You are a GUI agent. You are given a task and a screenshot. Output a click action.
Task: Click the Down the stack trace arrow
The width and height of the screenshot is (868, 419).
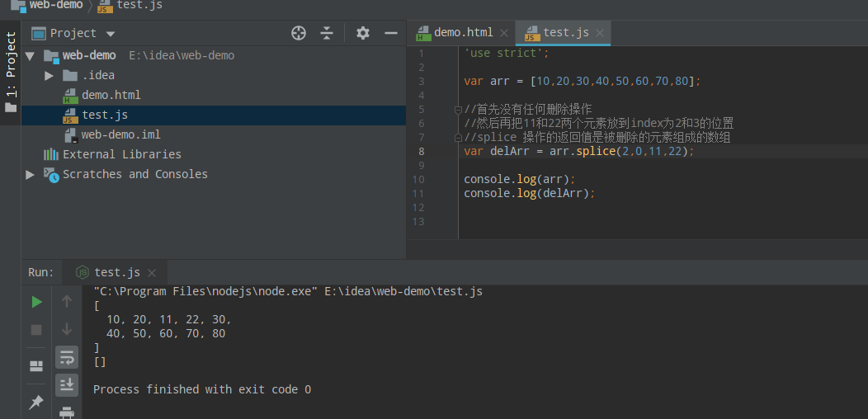67,329
